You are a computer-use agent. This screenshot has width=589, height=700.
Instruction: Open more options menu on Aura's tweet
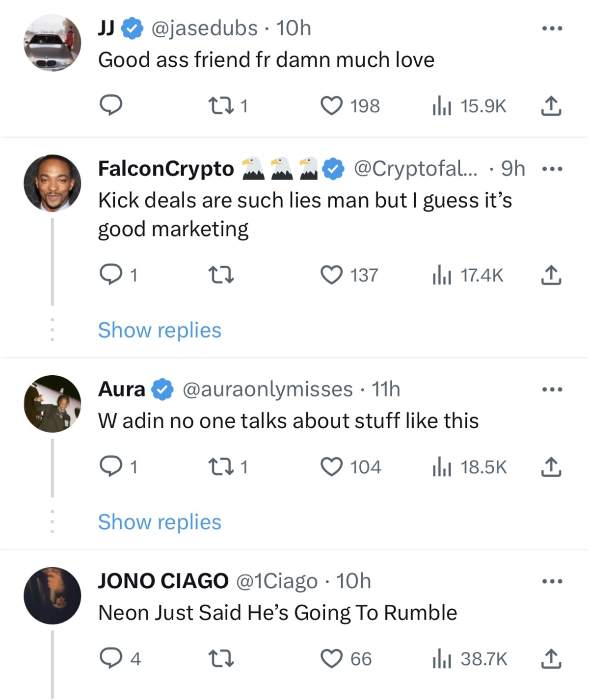(x=552, y=389)
